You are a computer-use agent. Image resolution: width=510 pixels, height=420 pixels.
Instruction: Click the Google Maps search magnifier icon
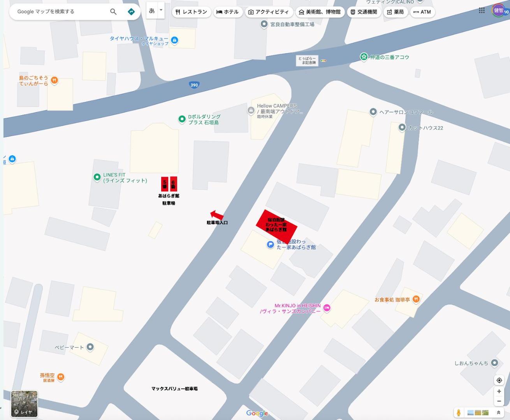(x=113, y=12)
